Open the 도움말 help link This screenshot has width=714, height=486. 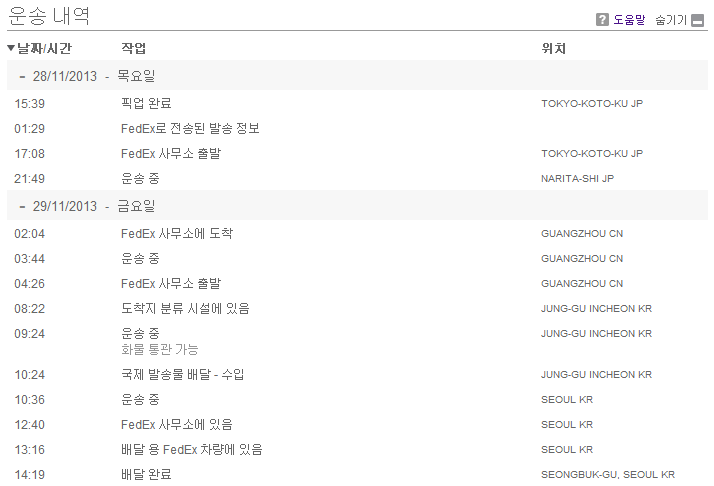pyautogui.click(x=629, y=20)
